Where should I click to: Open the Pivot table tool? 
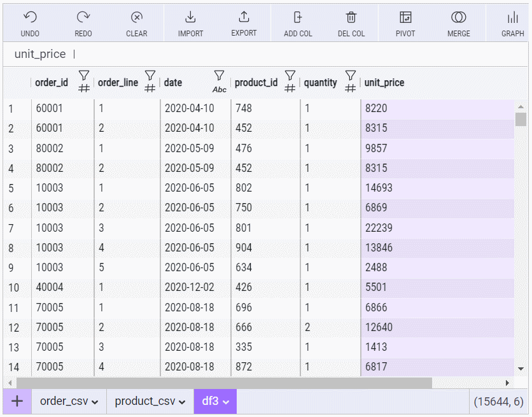[x=405, y=18]
